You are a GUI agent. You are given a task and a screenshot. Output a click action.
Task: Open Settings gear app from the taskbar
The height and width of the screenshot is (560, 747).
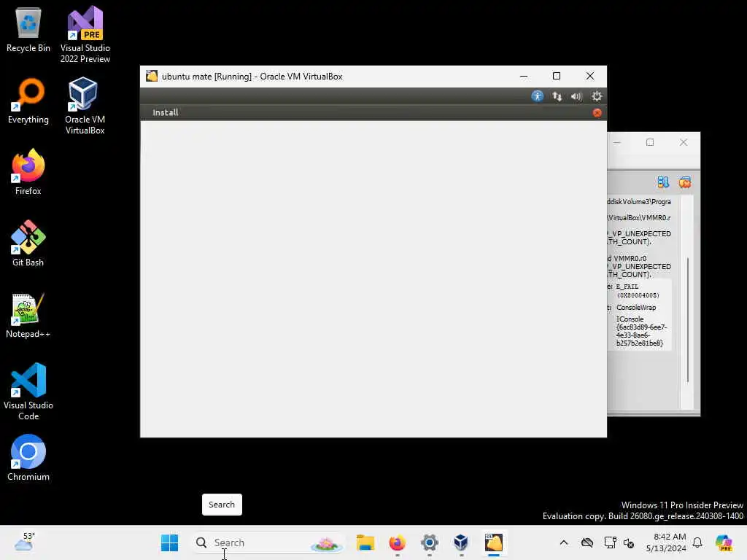(429, 542)
